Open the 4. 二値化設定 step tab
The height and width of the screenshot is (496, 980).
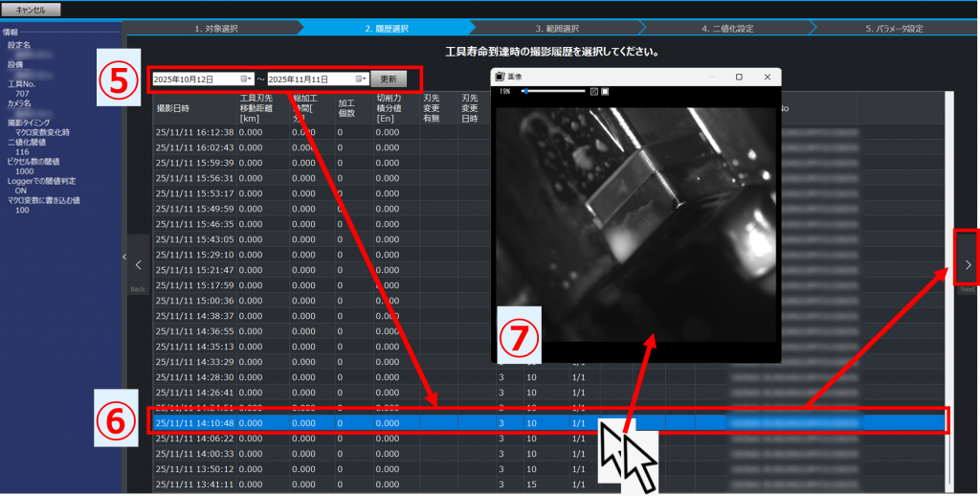pyautogui.click(x=726, y=29)
